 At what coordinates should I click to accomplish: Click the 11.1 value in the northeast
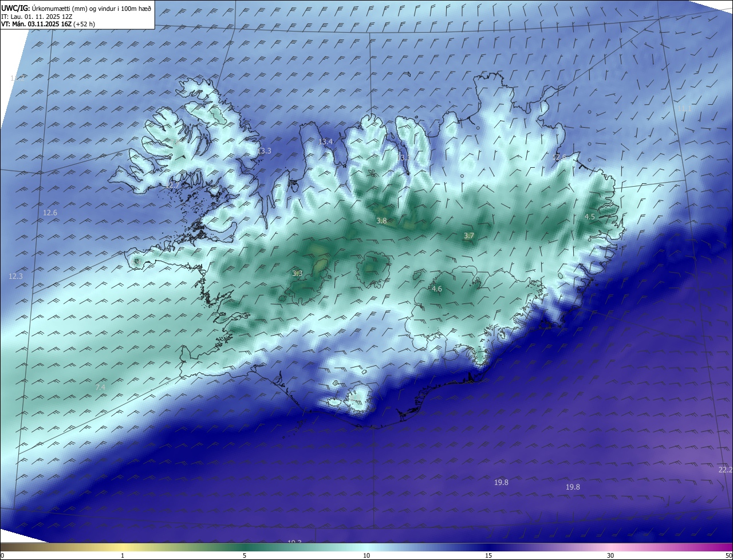point(684,108)
